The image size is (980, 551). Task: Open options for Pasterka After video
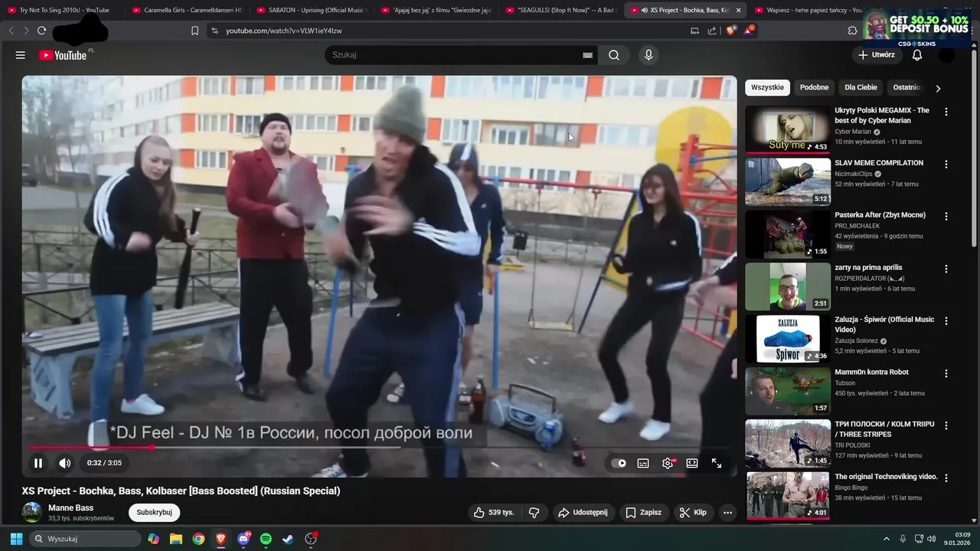[x=946, y=217]
